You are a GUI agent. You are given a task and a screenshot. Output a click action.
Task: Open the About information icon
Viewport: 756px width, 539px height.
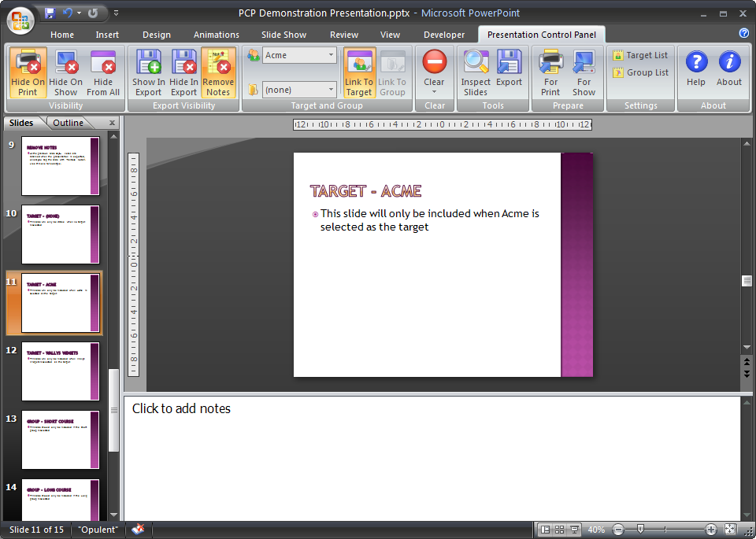point(729,68)
